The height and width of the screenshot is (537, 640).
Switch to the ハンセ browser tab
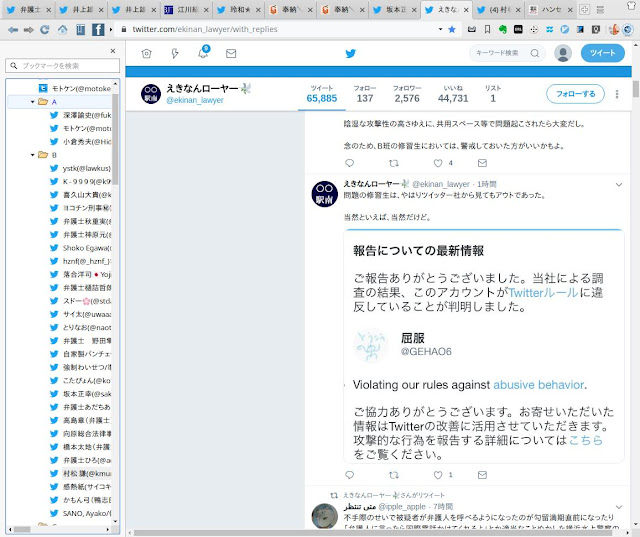point(551,10)
